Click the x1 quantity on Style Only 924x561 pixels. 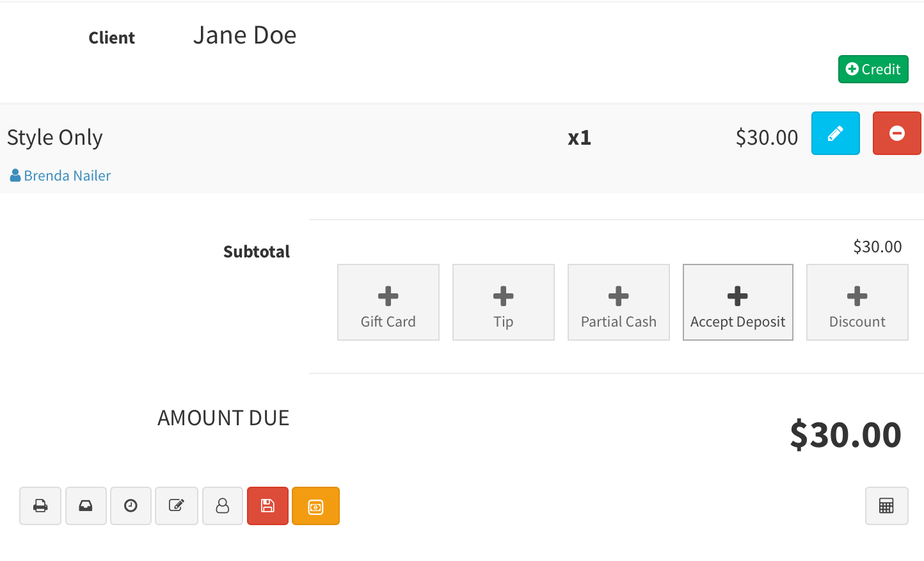(579, 138)
